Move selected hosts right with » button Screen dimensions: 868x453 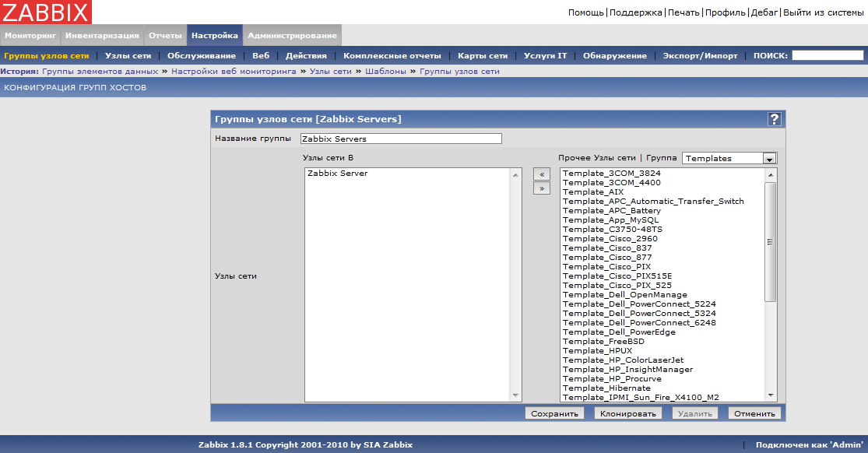click(x=541, y=188)
